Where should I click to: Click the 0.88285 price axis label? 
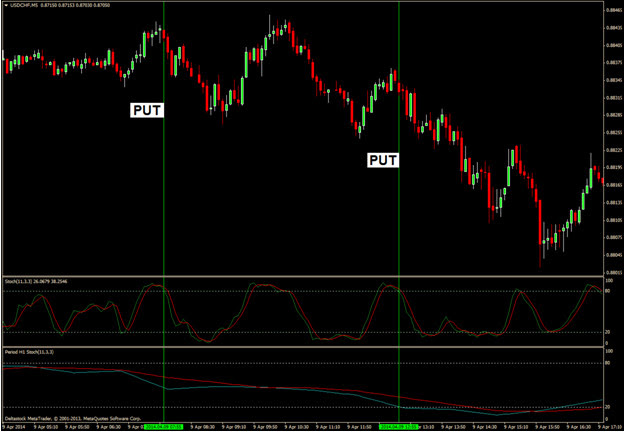tap(614, 115)
